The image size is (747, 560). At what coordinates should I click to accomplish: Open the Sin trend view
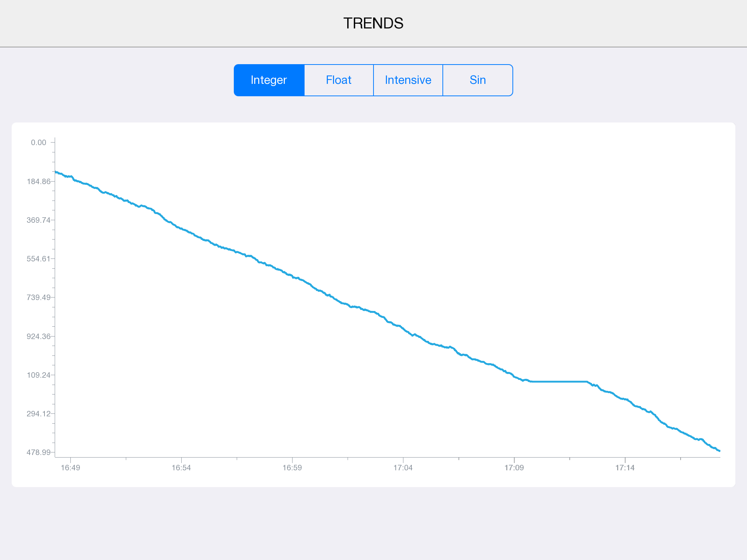pos(477,80)
